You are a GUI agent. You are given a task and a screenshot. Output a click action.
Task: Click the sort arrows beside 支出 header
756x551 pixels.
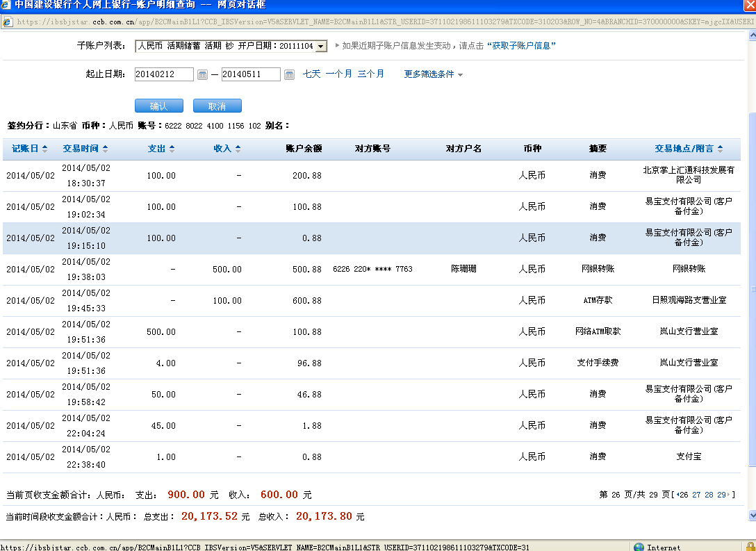[172, 149]
